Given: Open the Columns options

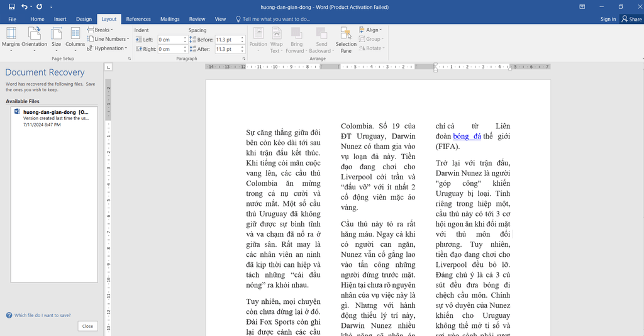Looking at the screenshot, I should [75, 40].
